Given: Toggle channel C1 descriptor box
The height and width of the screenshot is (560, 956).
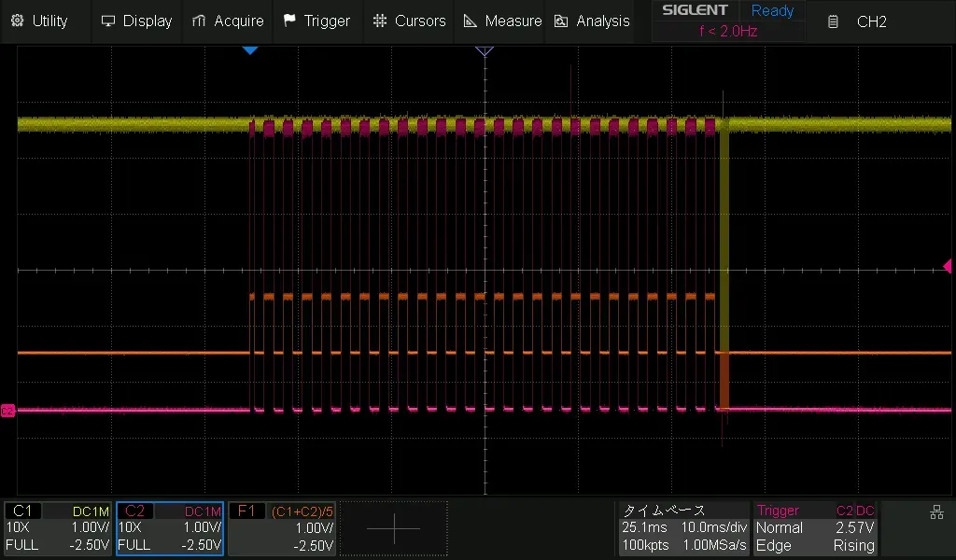Looking at the screenshot, I should click(56, 527).
